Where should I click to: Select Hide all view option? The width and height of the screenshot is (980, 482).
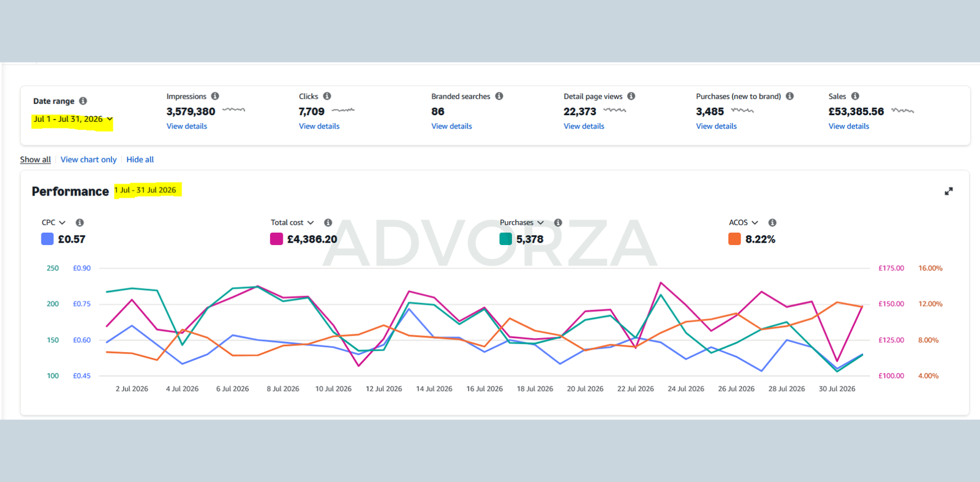140,160
